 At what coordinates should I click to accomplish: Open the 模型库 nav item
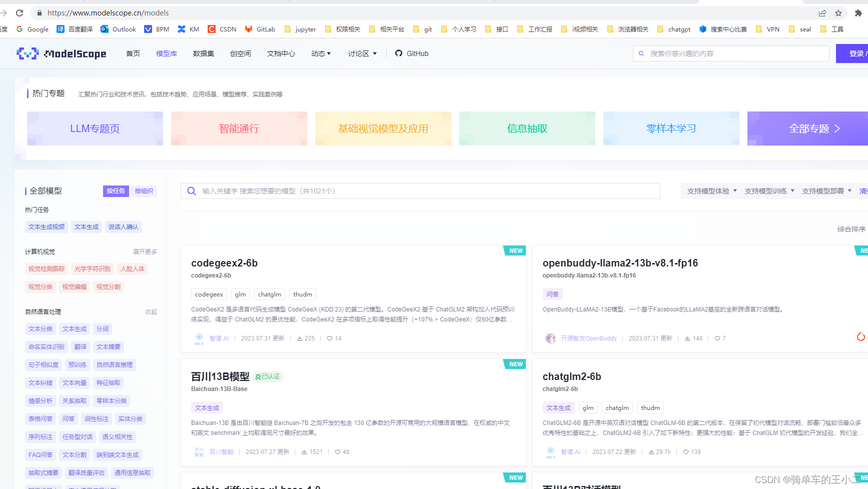pos(167,53)
